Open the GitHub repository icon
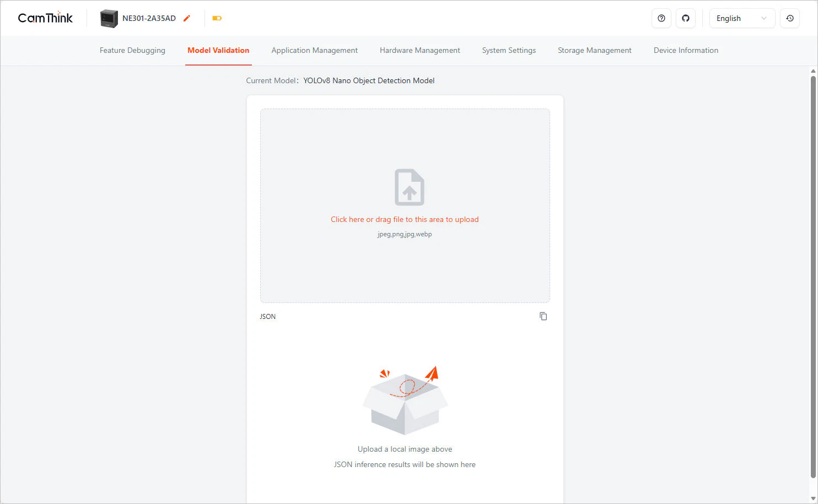This screenshot has height=504, width=818. [x=685, y=18]
